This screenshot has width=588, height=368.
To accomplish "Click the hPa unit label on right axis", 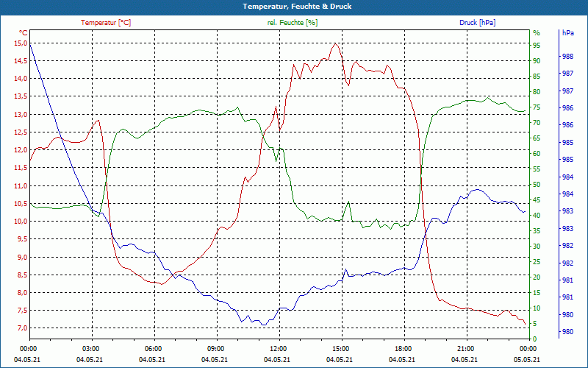I will click(567, 33).
